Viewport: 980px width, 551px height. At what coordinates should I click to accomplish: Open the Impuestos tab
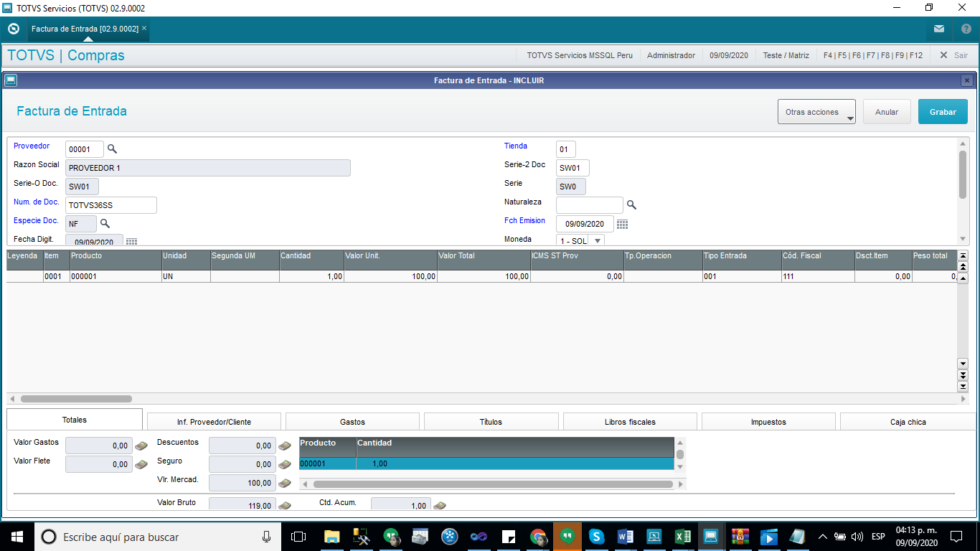(768, 422)
